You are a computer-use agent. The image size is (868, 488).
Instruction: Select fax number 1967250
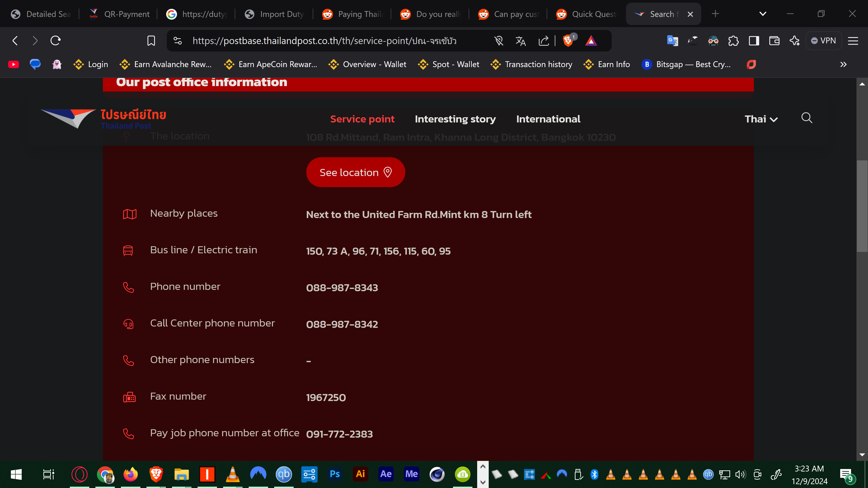[x=326, y=398]
